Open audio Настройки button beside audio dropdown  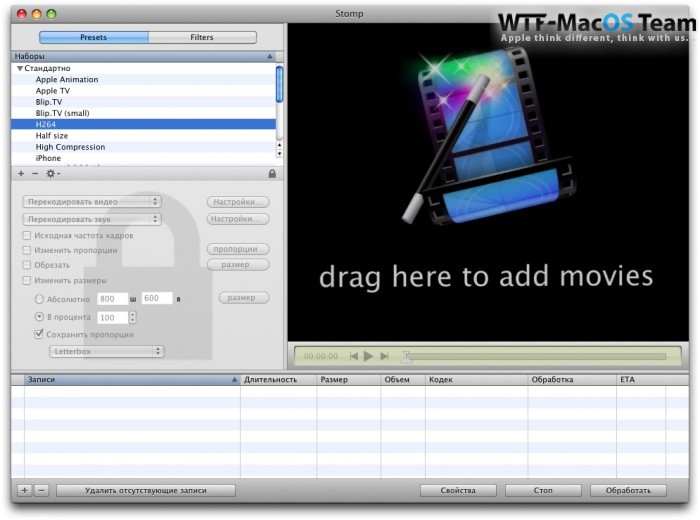click(x=238, y=219)
